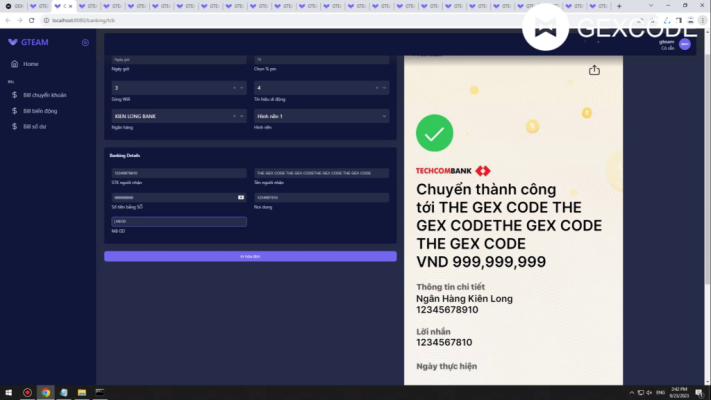Click the Techcombank logo on receipt
711x400 pixels.
pyautogui.click(x=453, y=171)
